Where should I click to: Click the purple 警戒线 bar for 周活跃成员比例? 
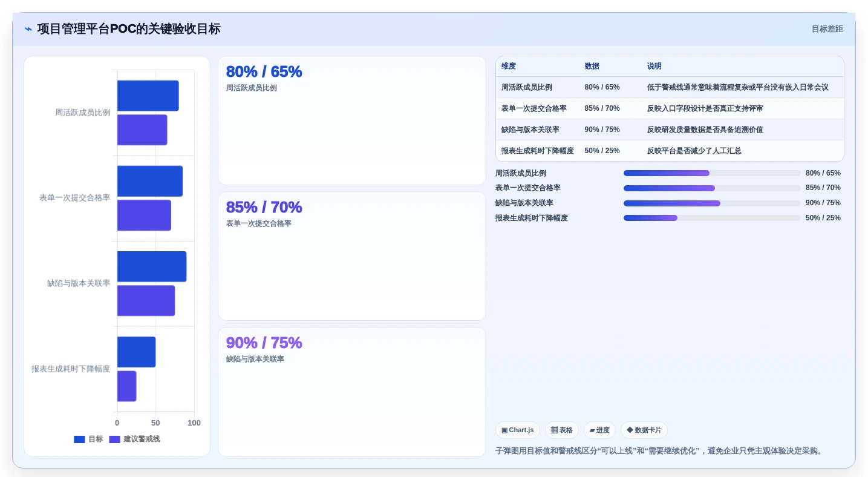tap(142, 130)
